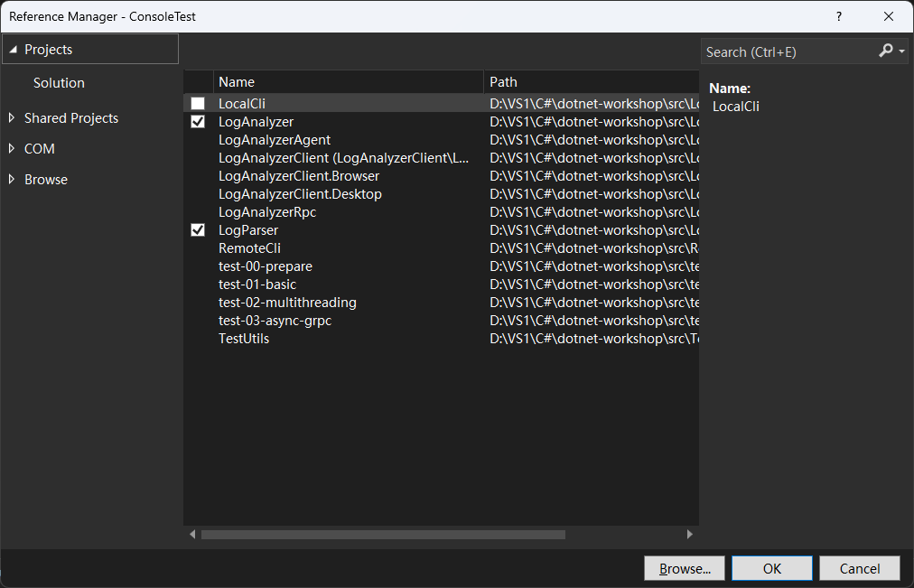
Task: Click the scroll right arrow
Action: point(690,535)
